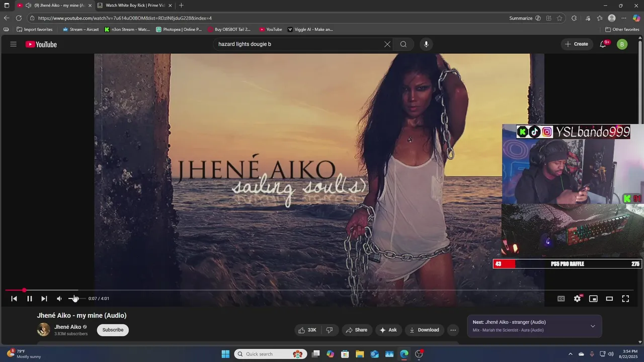Add this page to favorites star
The height and width of the screenshot is (362, 644).
(x=559, y=18)
